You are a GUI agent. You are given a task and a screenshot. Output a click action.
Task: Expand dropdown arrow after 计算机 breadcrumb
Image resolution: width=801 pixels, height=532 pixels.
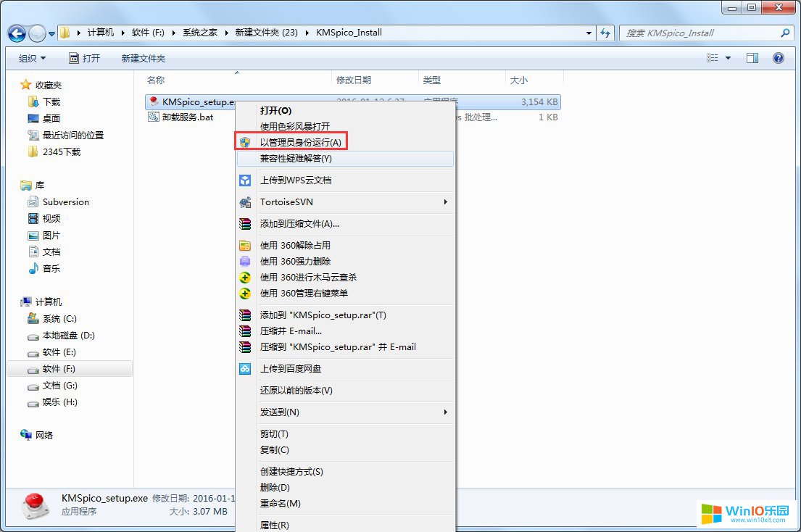[x=123, y=33]
